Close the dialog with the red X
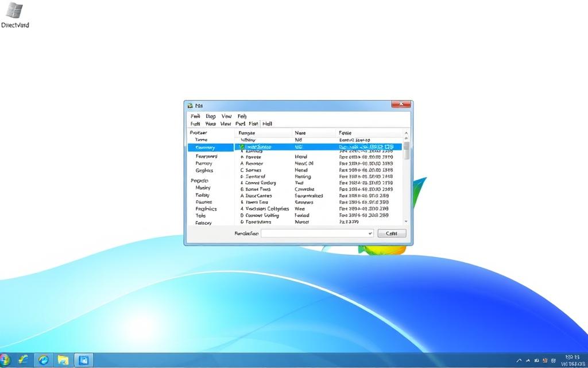 pos(400,105)
